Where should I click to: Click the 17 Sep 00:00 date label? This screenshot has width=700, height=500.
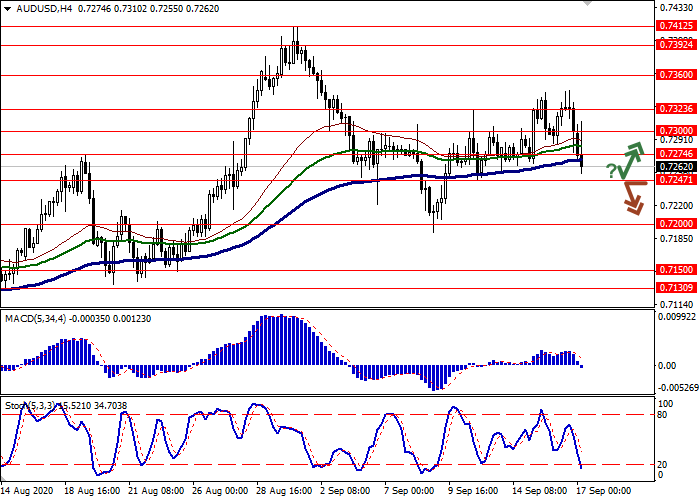click(x=602, y=492)
